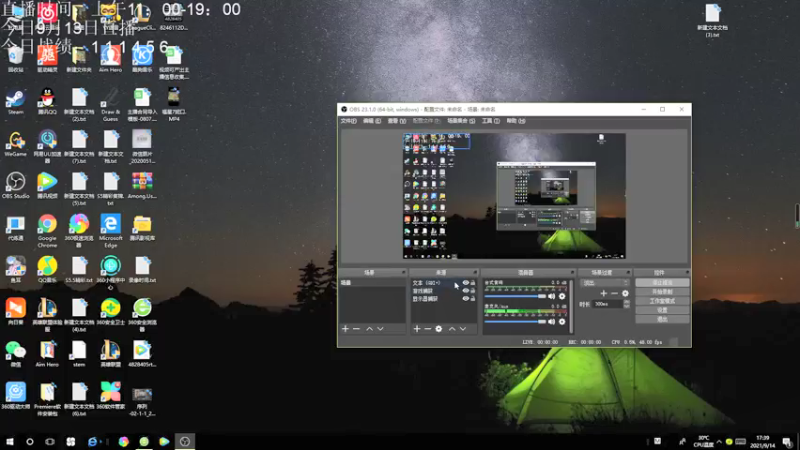This screenshot has height=450, width=800.
Task: Adjust the microphone/Aux volume slider
Action: (515, 322)
